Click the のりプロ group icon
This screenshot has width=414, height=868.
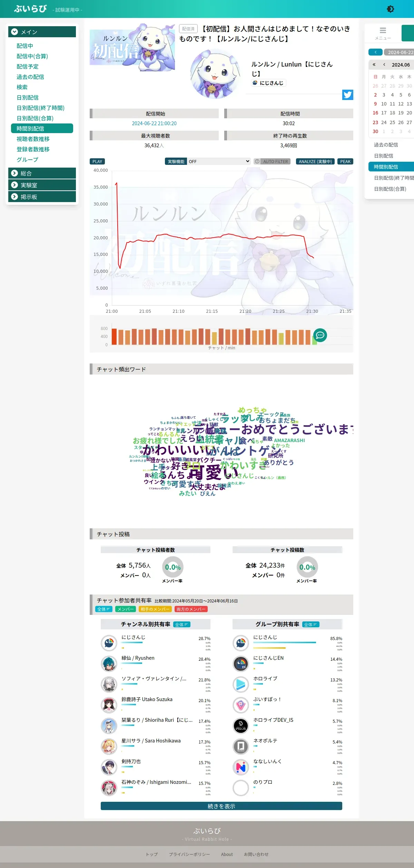point(241,788)
